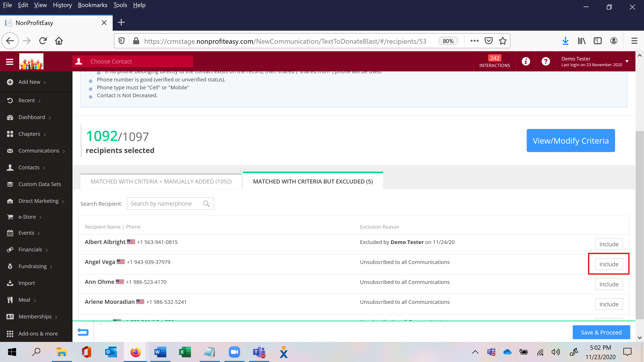Bookmark page with the star icon
The height and width of the screenshot is (362, 644).
[502, 41]
